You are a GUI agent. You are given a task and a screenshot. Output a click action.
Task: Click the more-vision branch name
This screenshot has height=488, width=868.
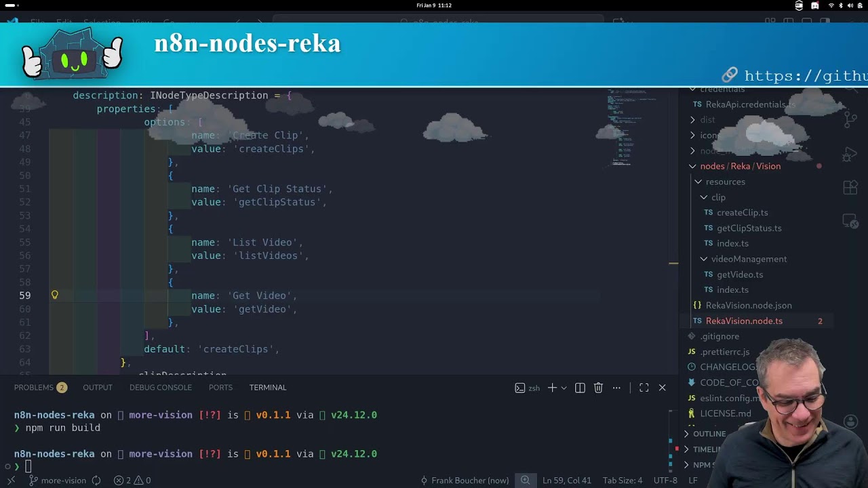pyautogui.click(x=63, y=481)
